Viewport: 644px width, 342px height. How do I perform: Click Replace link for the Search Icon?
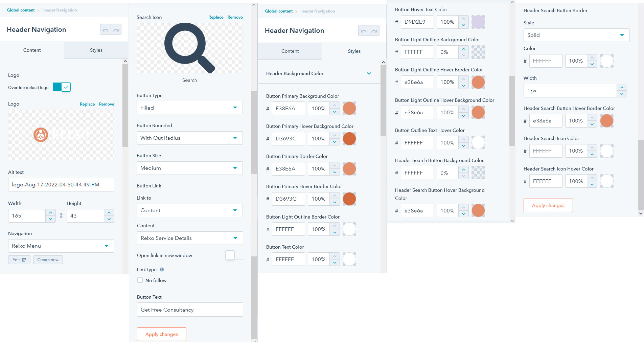point(216,17)
